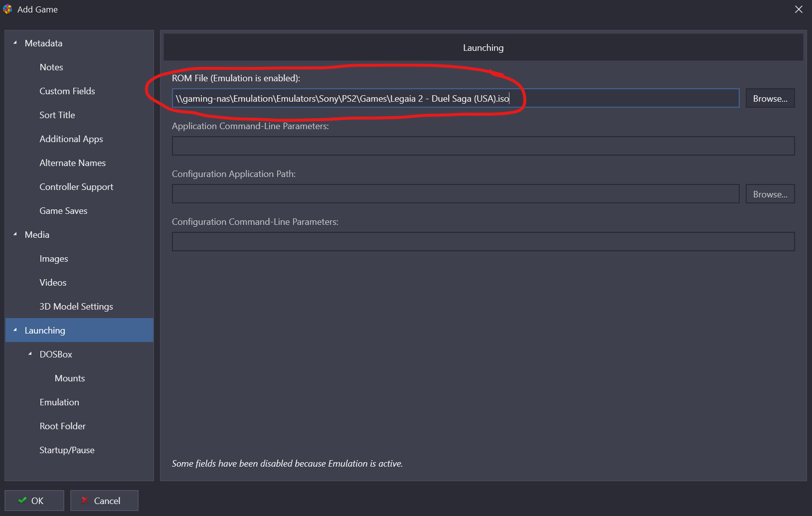Screen dimensions: 812x516
Task: Select the Media category
Action: [x=37, y=235]
